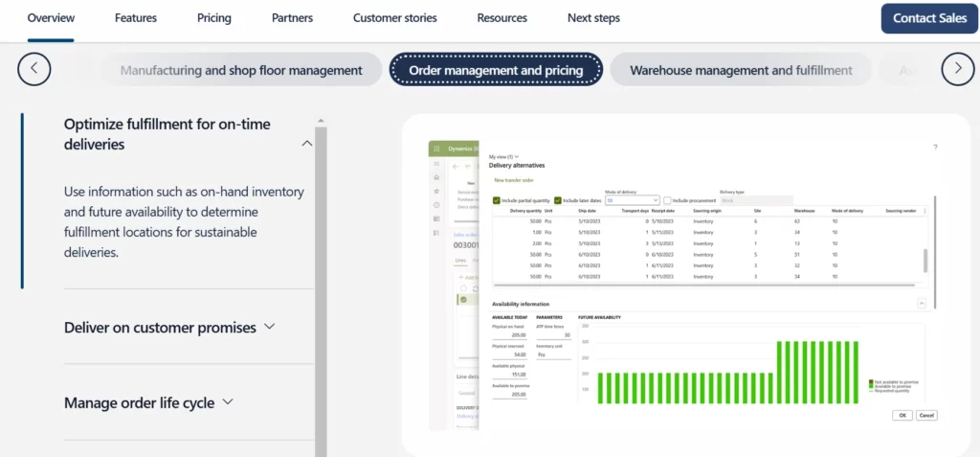
Task: Click the ATP time fence field
Action: (554, 335)
